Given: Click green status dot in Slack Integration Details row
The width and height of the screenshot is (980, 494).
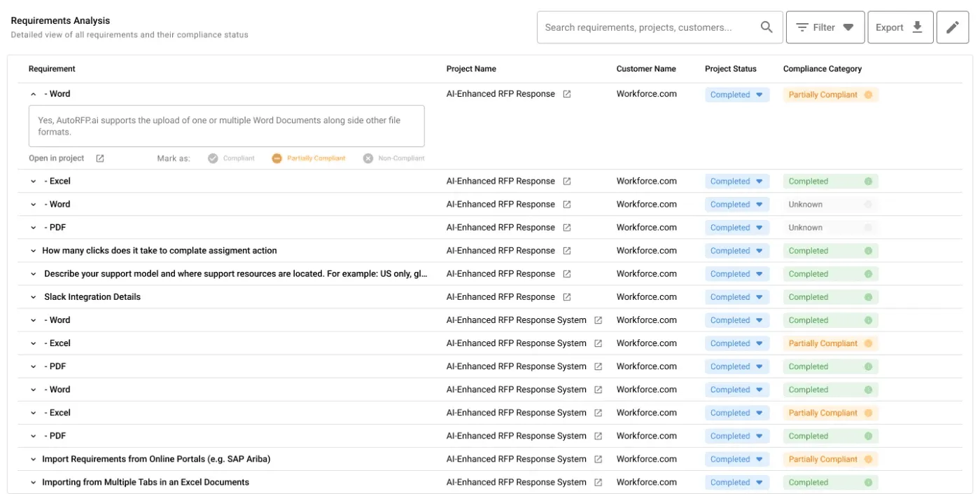Looking at the screenshot, I should pos(868,297).
